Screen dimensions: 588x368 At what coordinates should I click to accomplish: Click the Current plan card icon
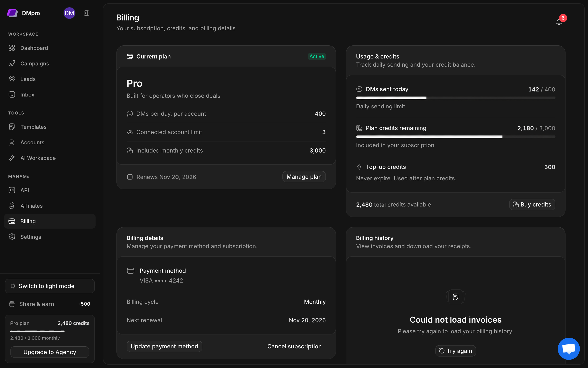(130, 56)
